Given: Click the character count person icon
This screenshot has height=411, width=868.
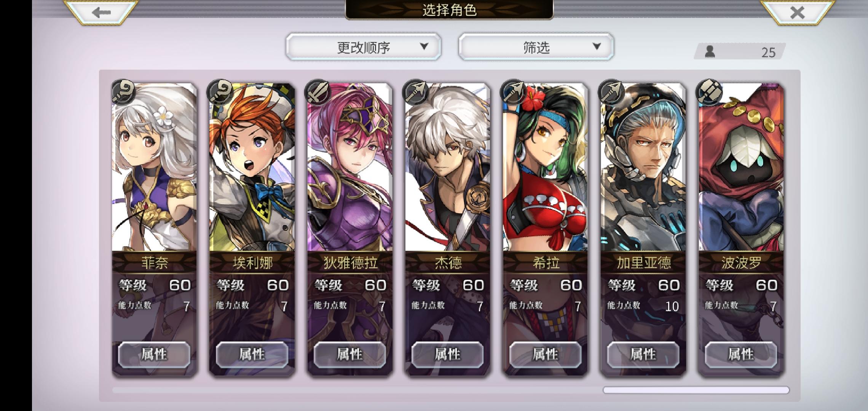Looking at the screenshot, I should (x=710, y=51).
